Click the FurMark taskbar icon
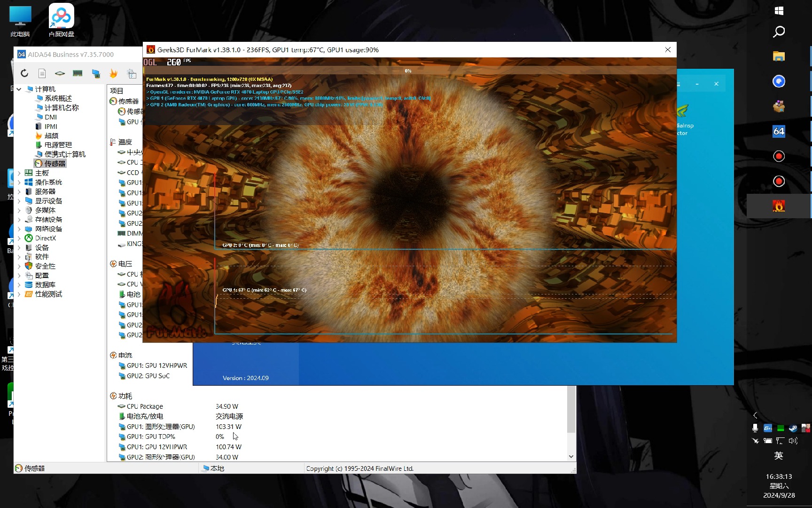This screenshot has width=812, height=508. point(779,206)
